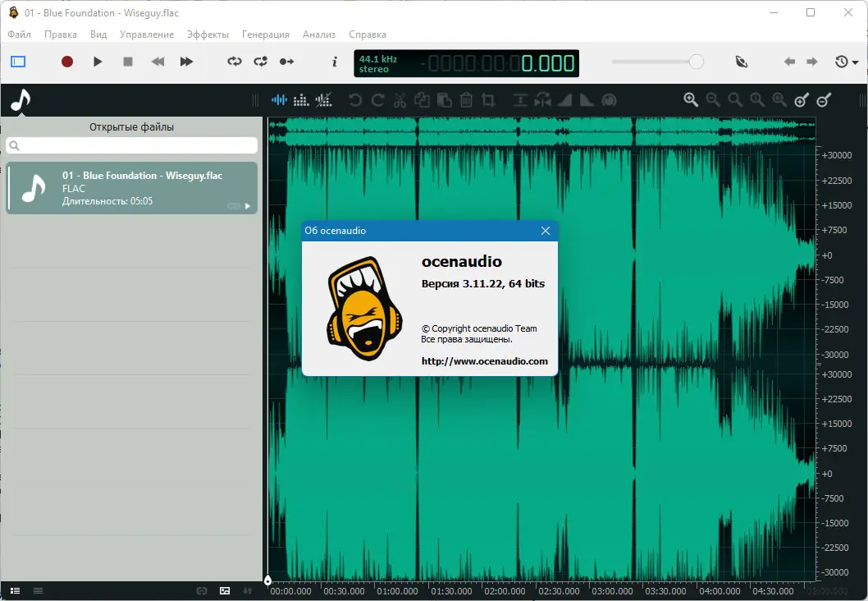The width and height of the screenshot is (868, 601).
Task: Open file properties info icon
Action: tap(334, 62)
